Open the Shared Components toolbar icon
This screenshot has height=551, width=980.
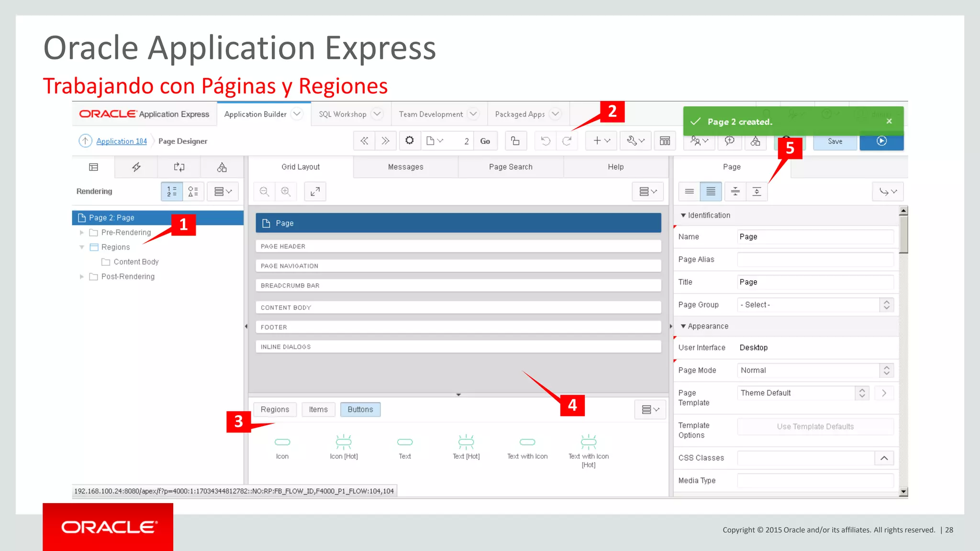(x=755, y=141)
